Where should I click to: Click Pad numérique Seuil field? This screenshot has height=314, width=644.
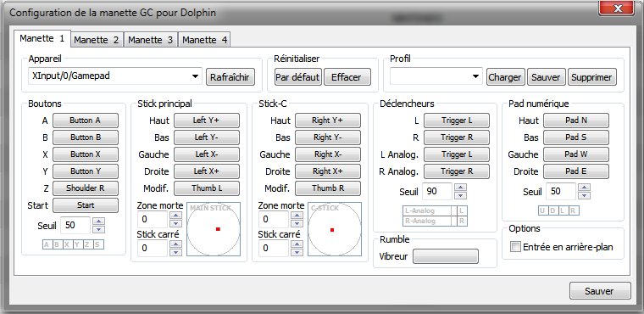pos(561,191)
